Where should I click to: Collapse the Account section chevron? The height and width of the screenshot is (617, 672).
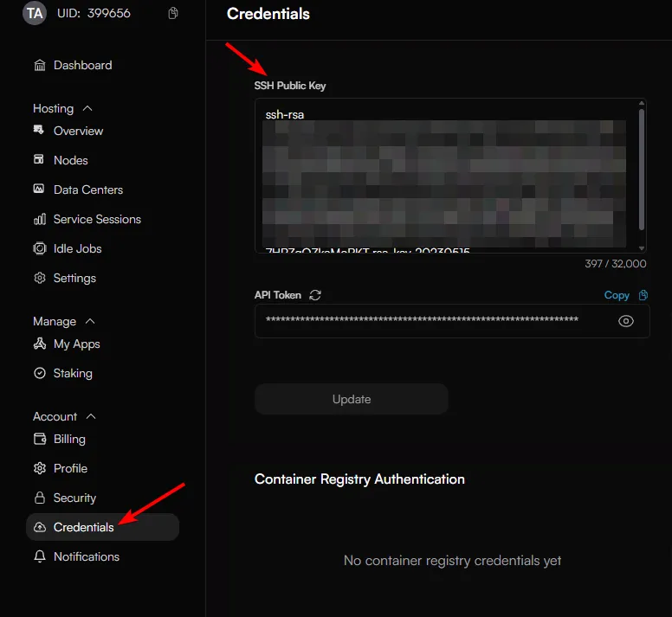[x=91, y=416]
